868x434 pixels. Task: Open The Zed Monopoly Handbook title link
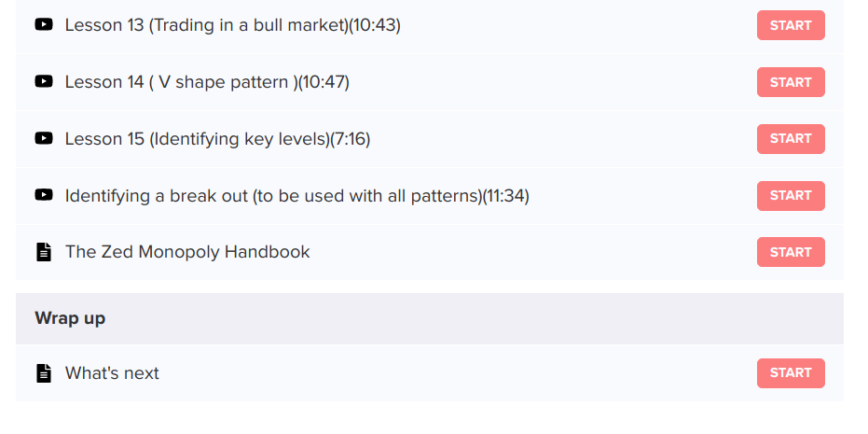tap(187, 252)
